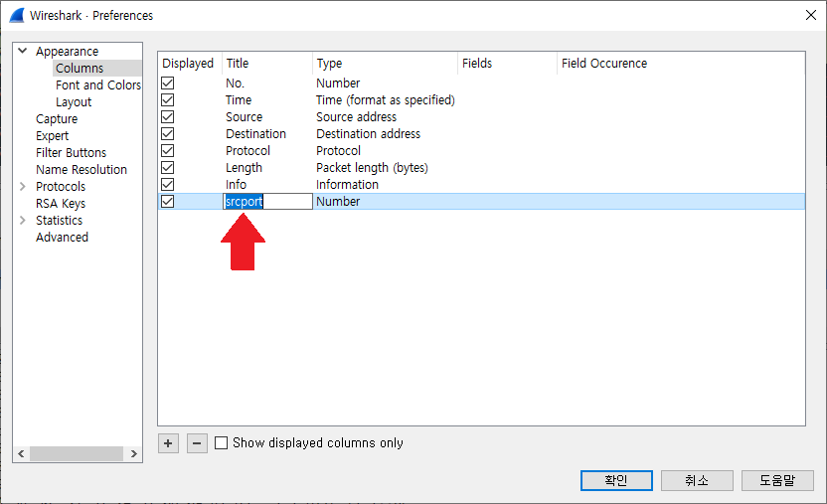Close the Preferences dialog

coord(811,15)
